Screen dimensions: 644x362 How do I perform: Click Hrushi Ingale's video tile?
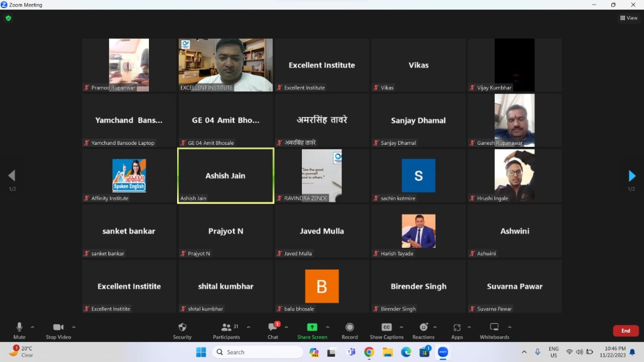pos(515,175)
